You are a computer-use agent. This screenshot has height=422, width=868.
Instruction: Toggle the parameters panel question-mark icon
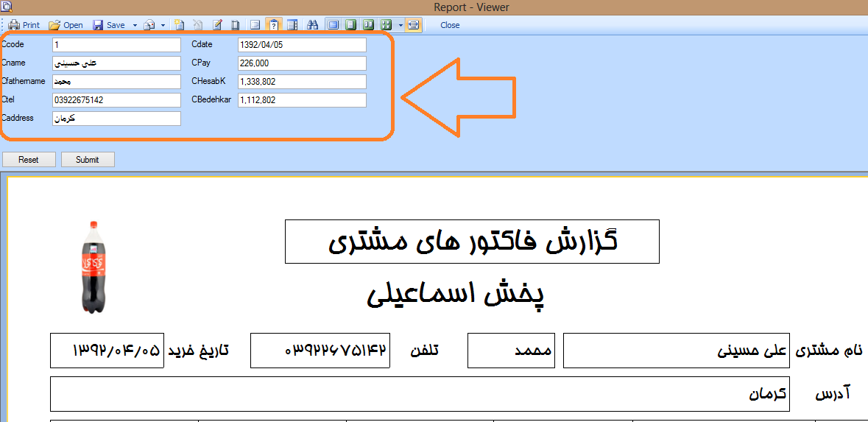pos(273,25)
